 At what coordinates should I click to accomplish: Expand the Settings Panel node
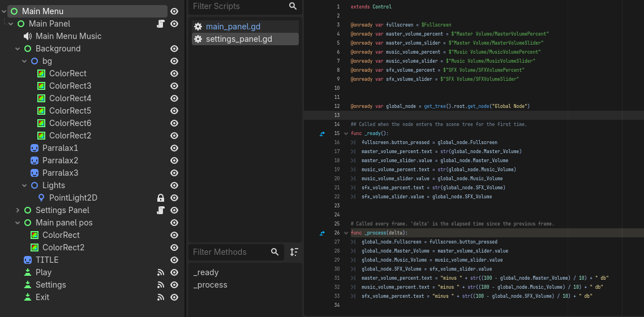tap(18, 210)
